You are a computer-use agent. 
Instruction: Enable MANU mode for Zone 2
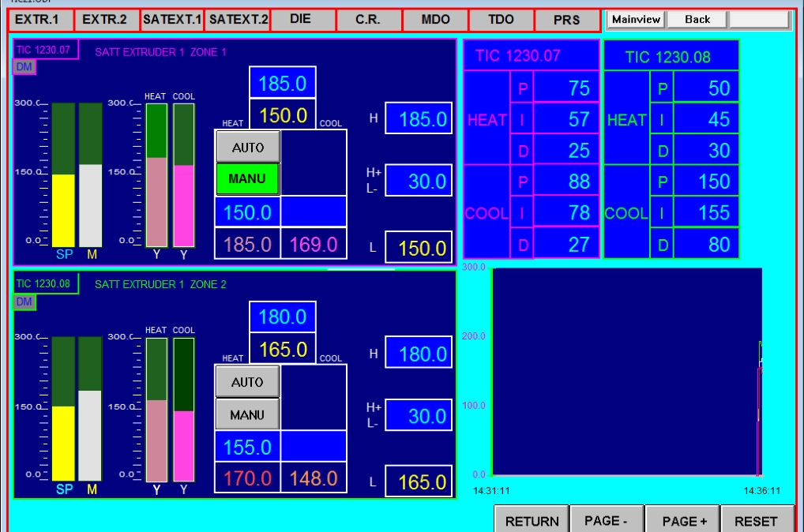(247, 414)
